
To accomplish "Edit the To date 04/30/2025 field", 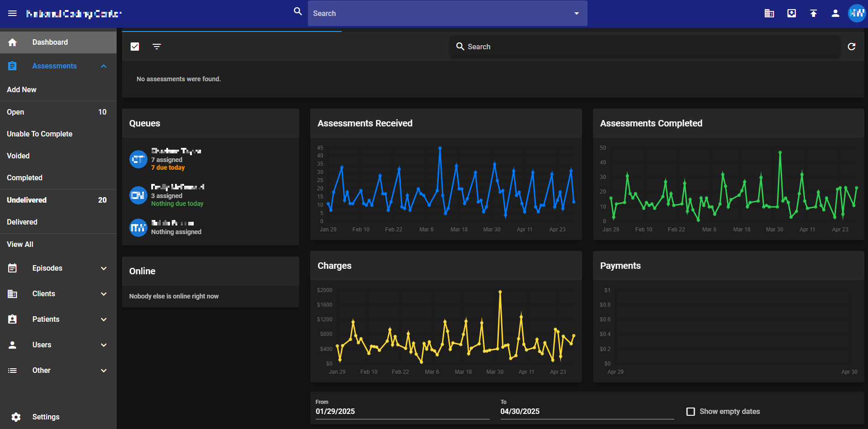I will pyautogui.click(x=587, y=412).
